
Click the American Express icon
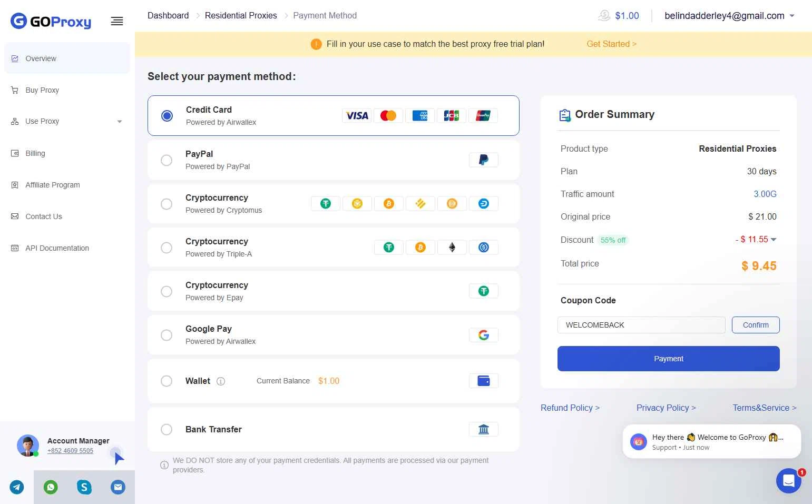[420, 115]
